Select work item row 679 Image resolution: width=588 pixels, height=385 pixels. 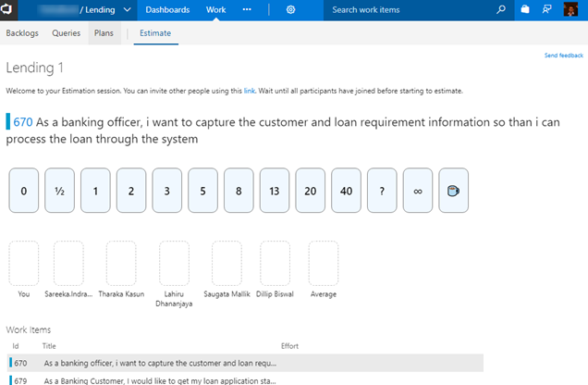[x=245, y=379]
